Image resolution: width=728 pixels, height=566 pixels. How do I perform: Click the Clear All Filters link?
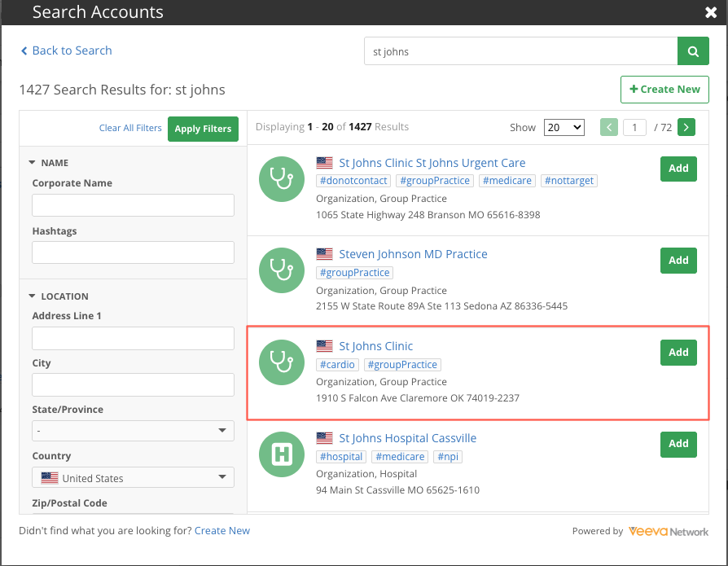click(130, 128)
